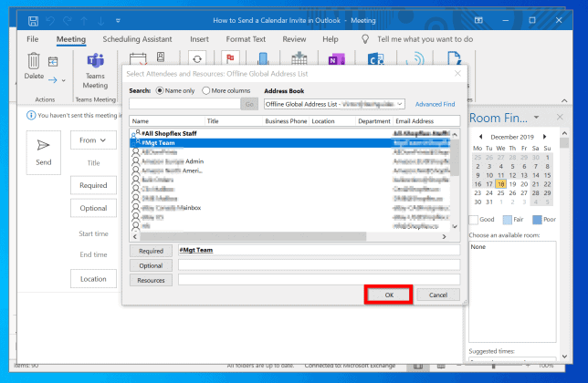Click the Forward arrow icon in Actions

(x=53, y=79)
